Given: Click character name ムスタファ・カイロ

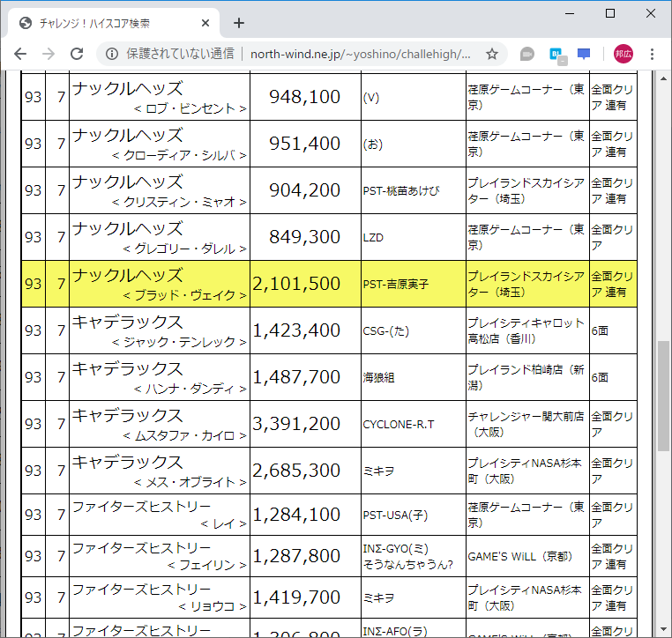Looking at the screenshot, I should tap(185, 435).
